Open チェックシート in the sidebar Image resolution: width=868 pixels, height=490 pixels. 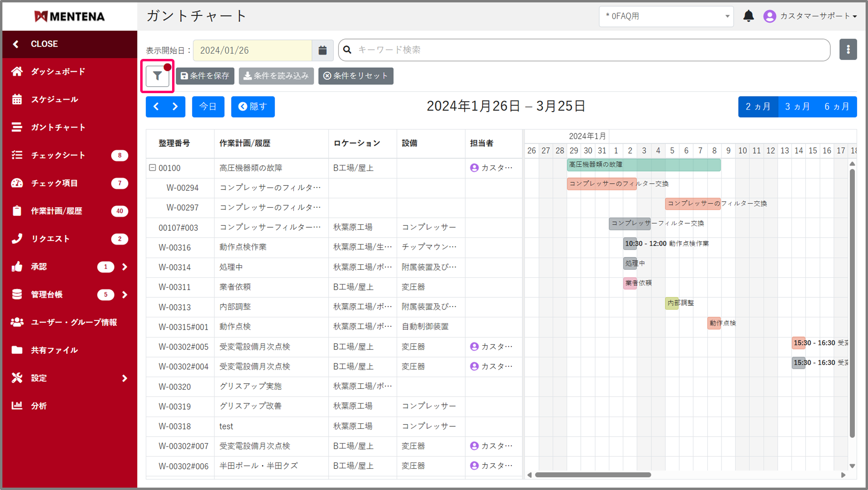click(58, 155)
